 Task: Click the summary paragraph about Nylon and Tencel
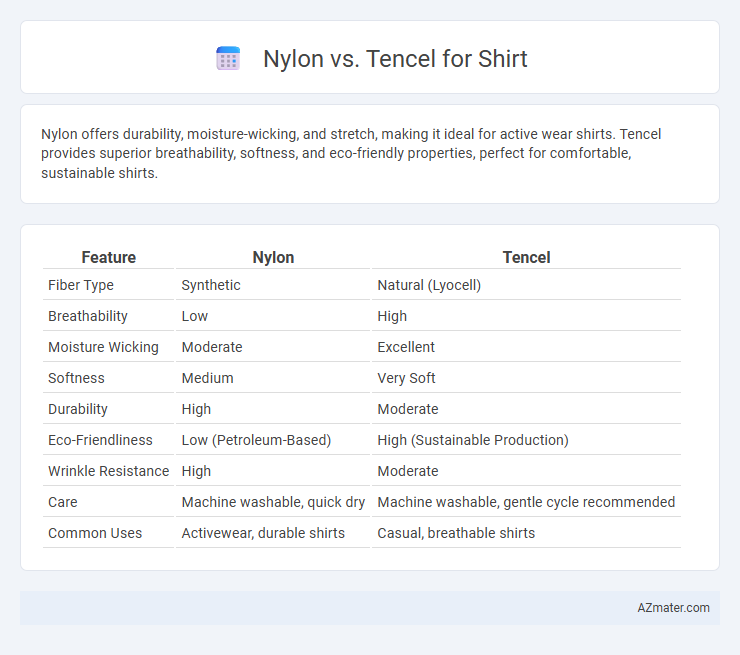click(351, 153)
